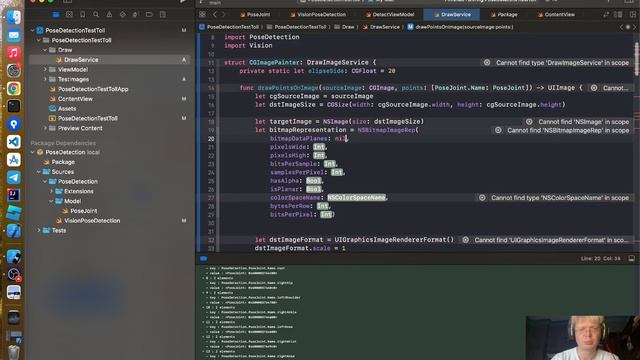Open Google Chrome in the dock
640x360 pixels.
click(13, 88)
